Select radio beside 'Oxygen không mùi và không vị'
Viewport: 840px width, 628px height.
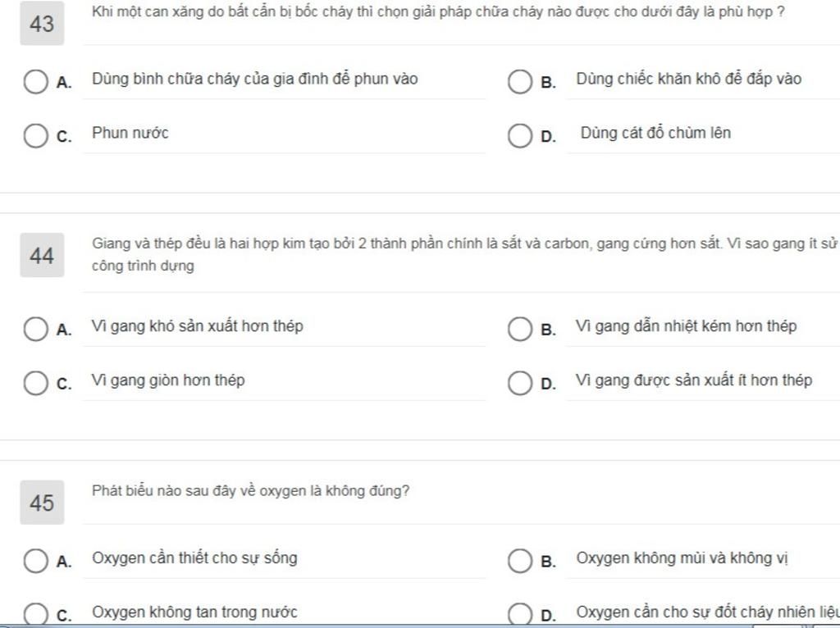(520, 562)
